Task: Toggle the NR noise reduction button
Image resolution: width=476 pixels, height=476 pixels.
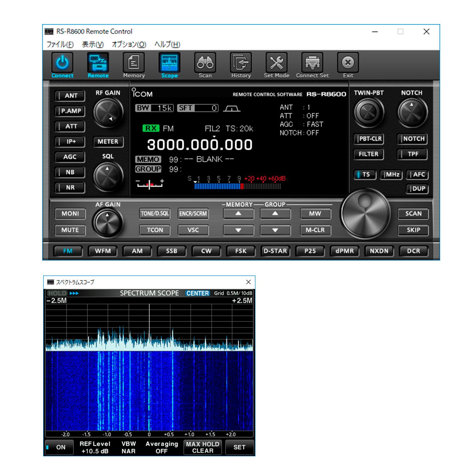Action: [x=70, y=188]
